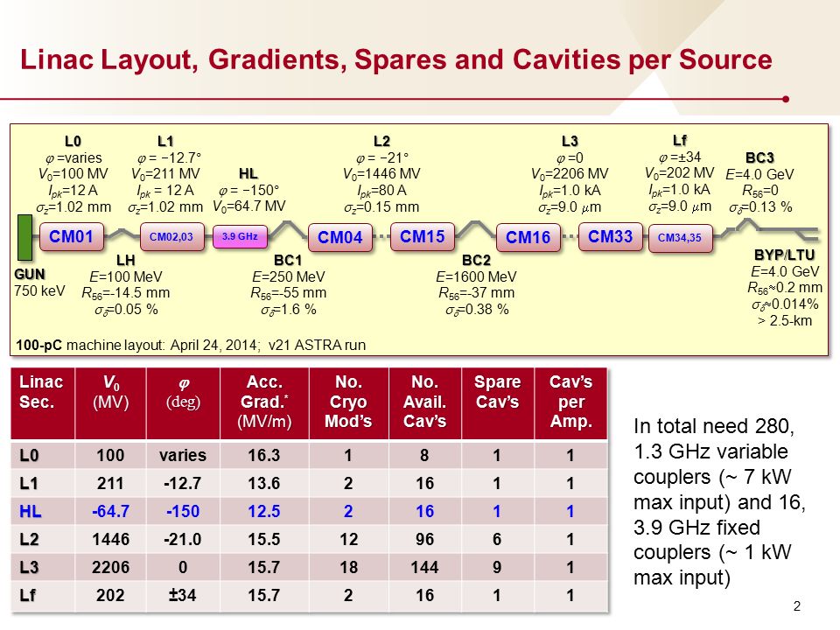Click the slide title text
This screenshot has height=630, width=840.
(x=395, y=59)
